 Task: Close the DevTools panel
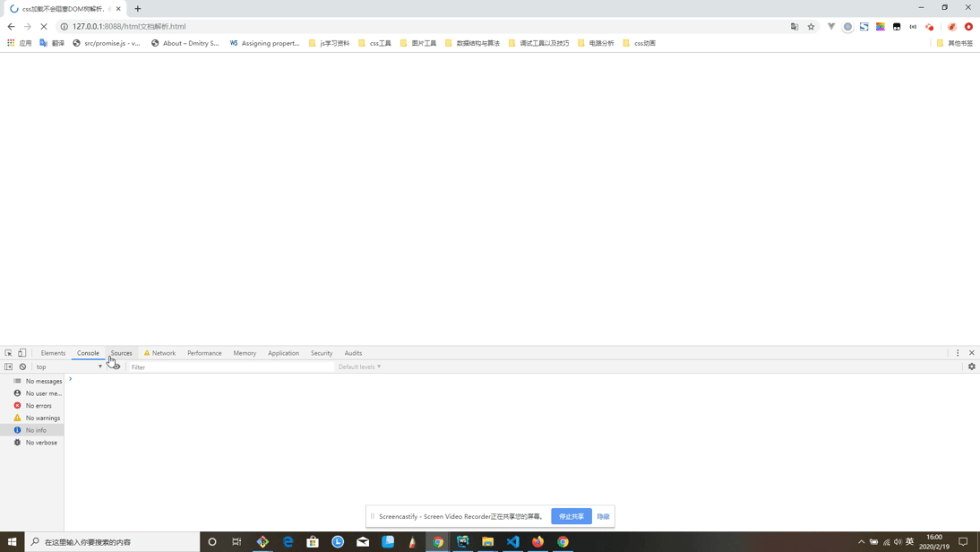[972, 353]
